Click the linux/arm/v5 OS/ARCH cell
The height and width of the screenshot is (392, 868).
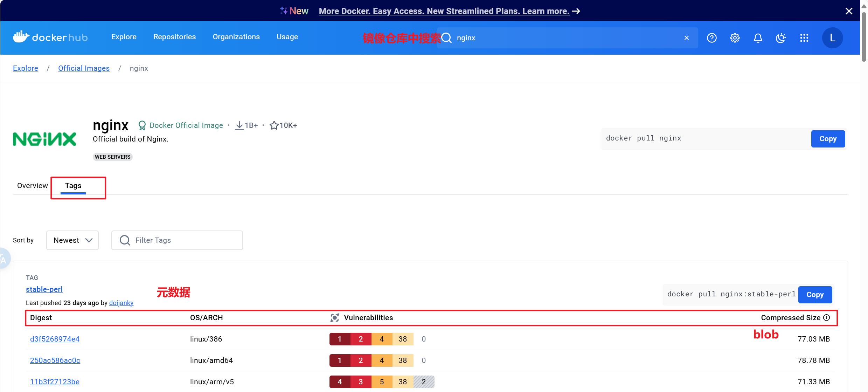pos(212,382)
